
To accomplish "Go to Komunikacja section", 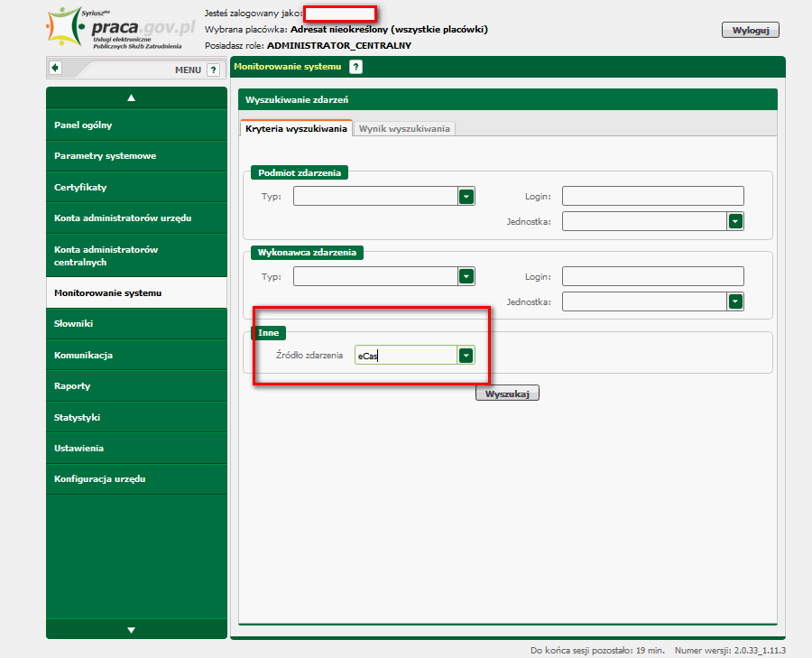I will point(137,355).
